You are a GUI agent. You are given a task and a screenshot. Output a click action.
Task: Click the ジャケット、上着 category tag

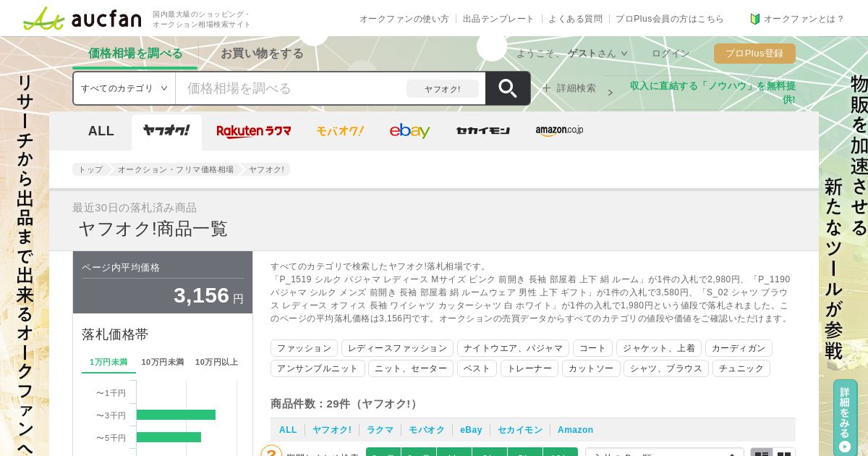point(659,348)
